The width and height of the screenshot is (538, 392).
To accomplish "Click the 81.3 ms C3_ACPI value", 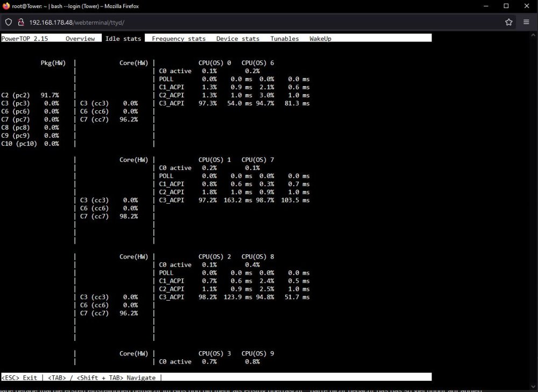I will (297, 103).
